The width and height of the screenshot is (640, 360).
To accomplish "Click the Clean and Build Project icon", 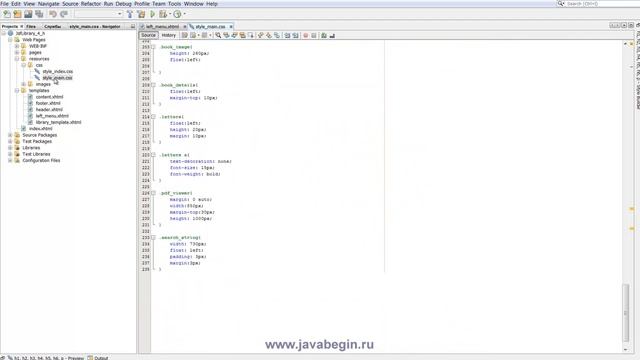I will coord(141,14).
